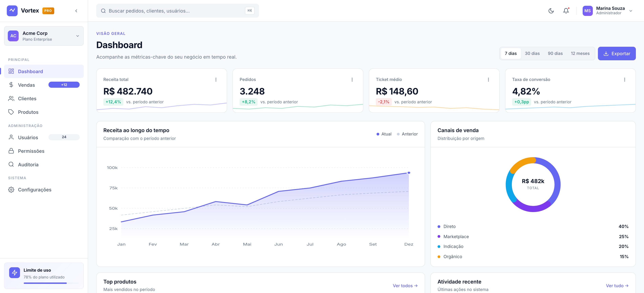The width and height of the screenshot is (644, 293).
Task: Open Produtos in the sidebar
Action: tap(44, 112)
